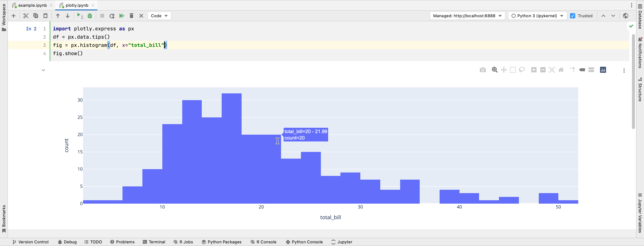Screen dimensions: 644x246
Task: Open the kernel selector dropdown
Action: (x=537, y=16)
